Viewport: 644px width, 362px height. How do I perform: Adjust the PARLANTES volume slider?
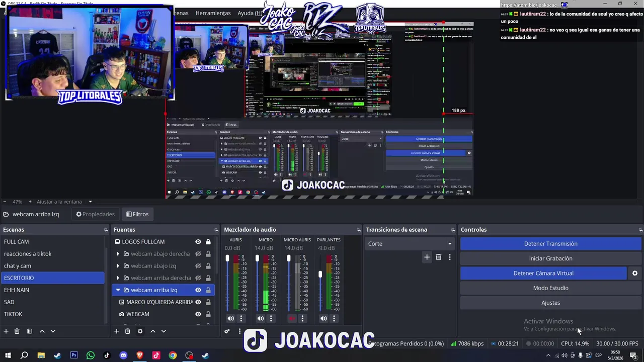pos(320,275)
